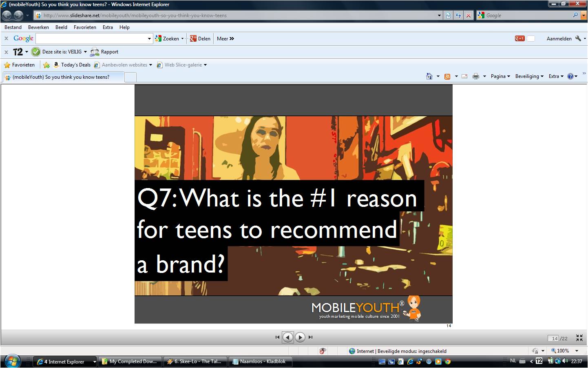Click the Print icon
Viewport: 588px width, 368px height.
pos(475,76)
